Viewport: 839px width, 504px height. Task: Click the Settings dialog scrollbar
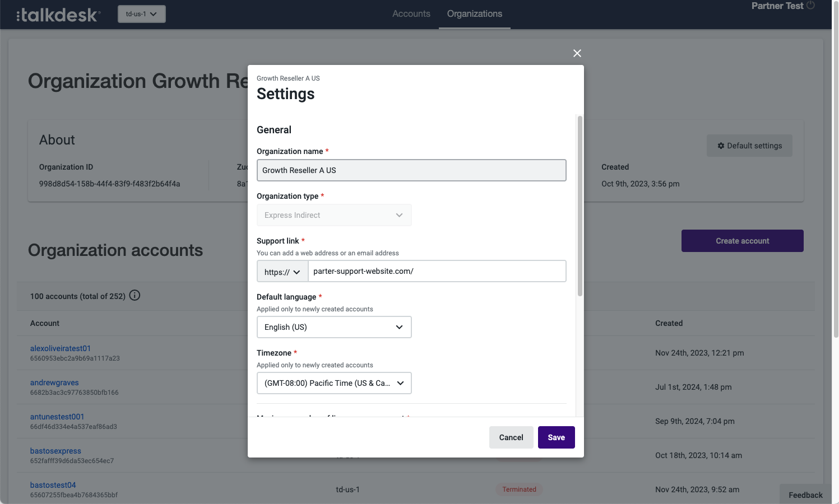580,206
